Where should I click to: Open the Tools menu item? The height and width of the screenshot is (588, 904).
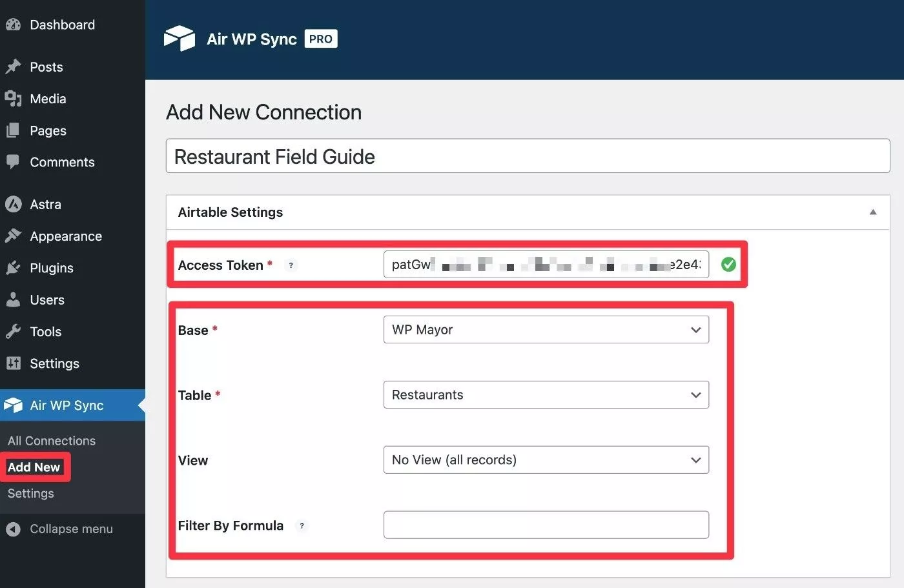click(72, 332)
